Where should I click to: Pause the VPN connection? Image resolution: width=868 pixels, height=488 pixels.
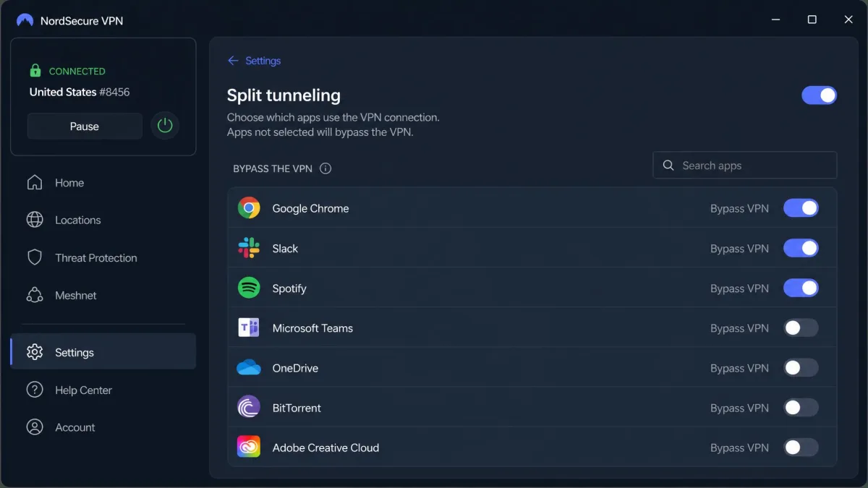tap(85, 126)
